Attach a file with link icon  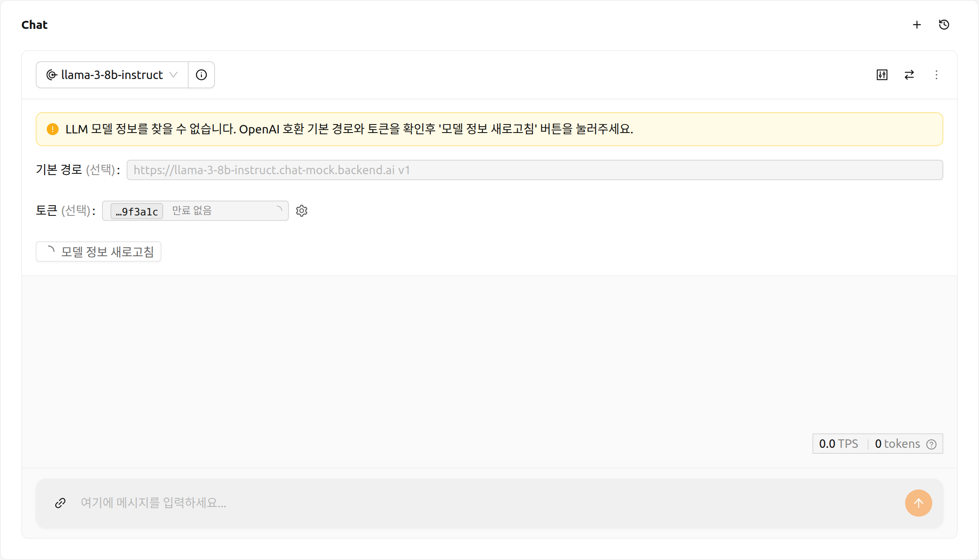60,503
